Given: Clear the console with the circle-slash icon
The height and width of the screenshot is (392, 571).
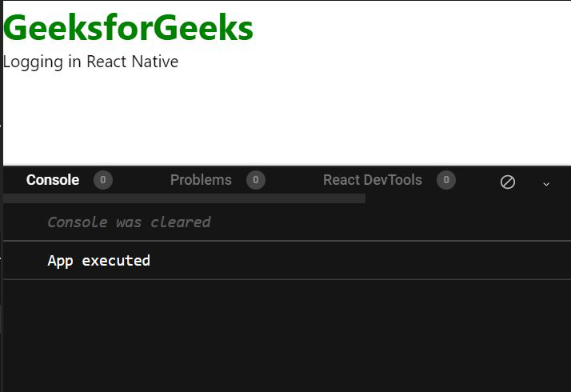Looking at the screenshot, I should 508,182.
